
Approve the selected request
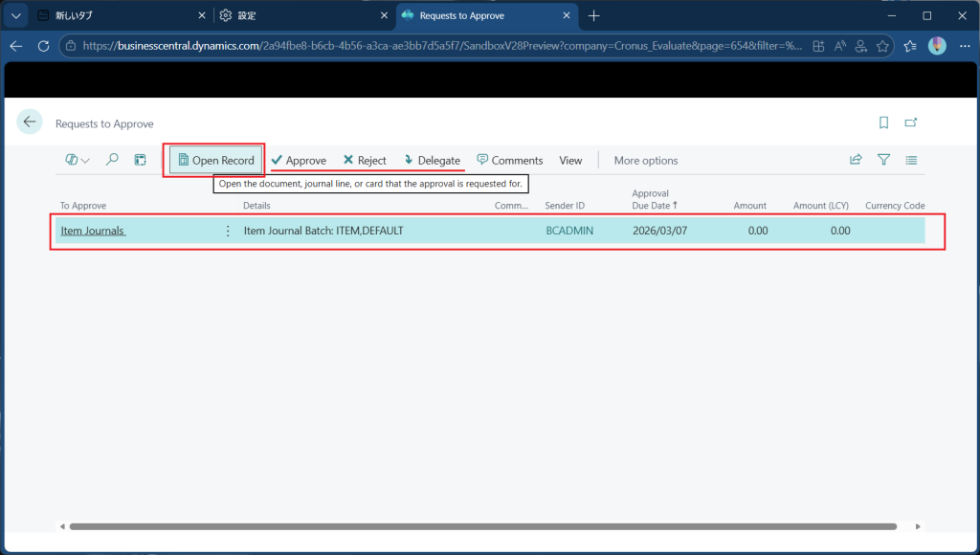click(x=299, y=160)
